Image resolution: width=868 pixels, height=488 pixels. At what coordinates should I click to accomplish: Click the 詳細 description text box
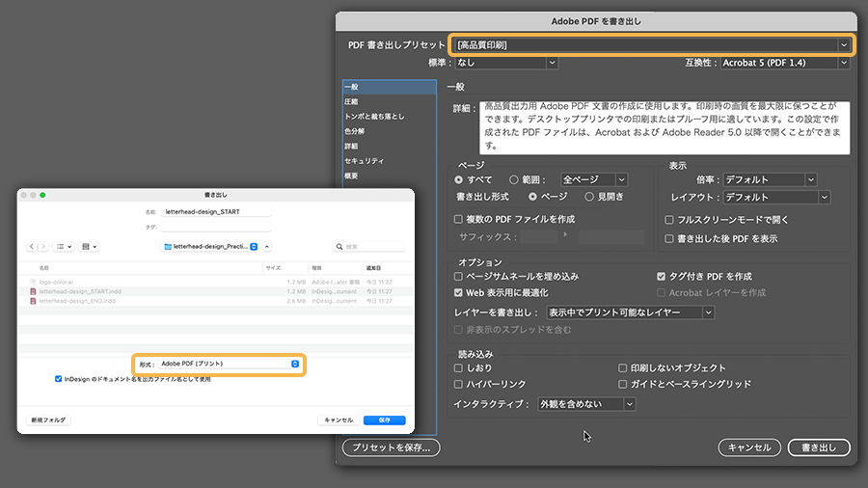(x=665, y=128)
